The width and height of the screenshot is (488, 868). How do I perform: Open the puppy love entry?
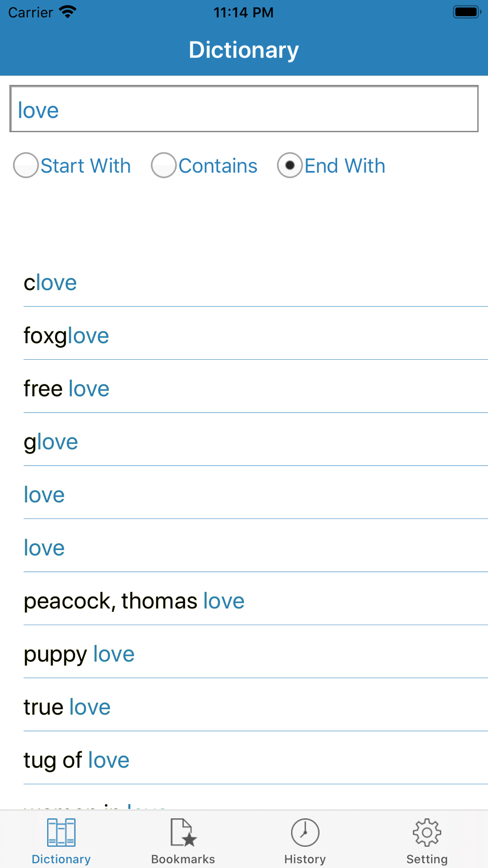256,654
